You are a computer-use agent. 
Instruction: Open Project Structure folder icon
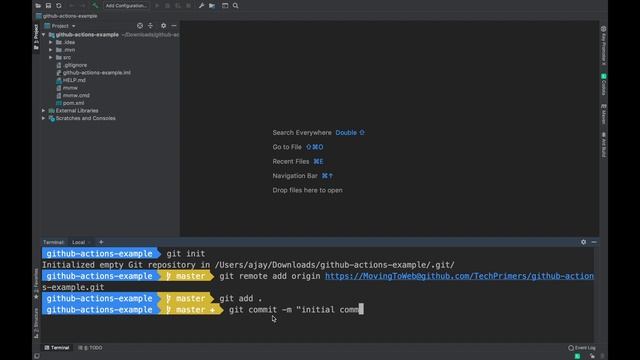click(212, 6)
